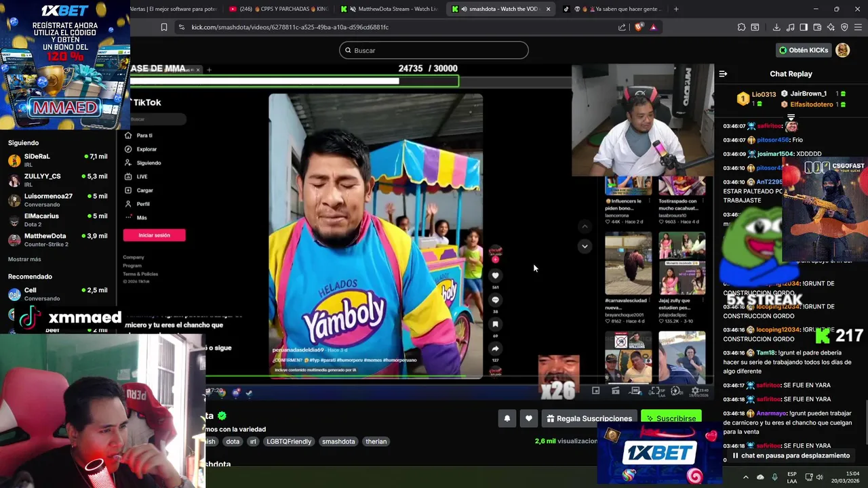Open the downloads arrow icon
Viewport: 868px width, 488px height.
click(776, 27)
